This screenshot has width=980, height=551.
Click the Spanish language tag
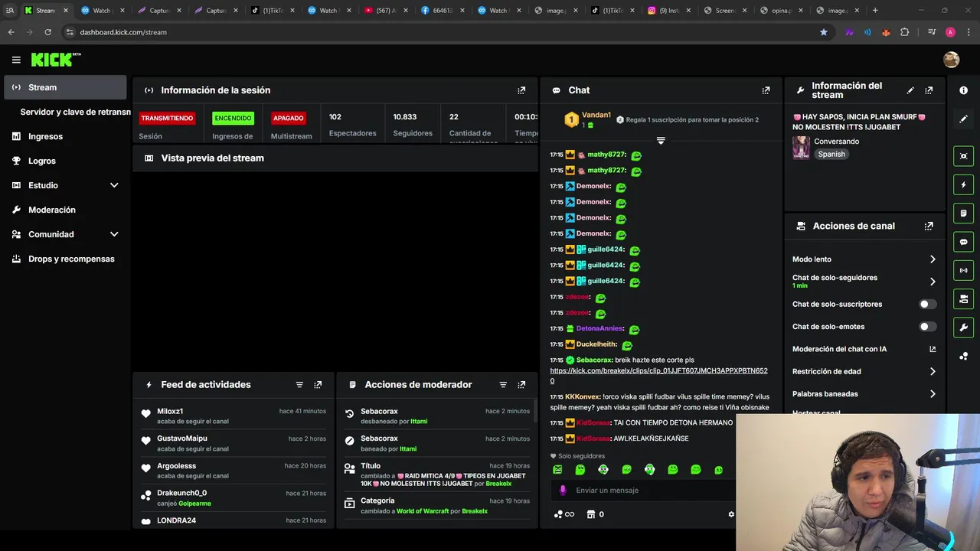point(831,155)
